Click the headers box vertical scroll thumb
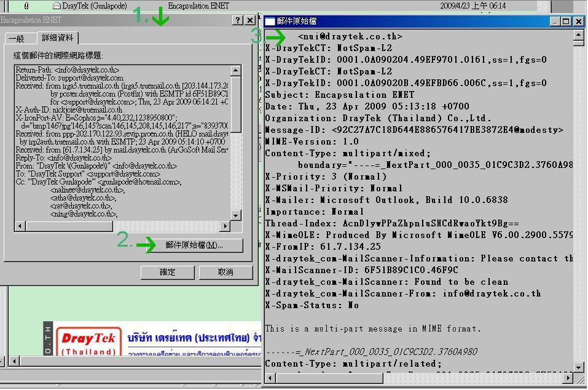The width and height of the screenshot is (588, 390). 235,104
